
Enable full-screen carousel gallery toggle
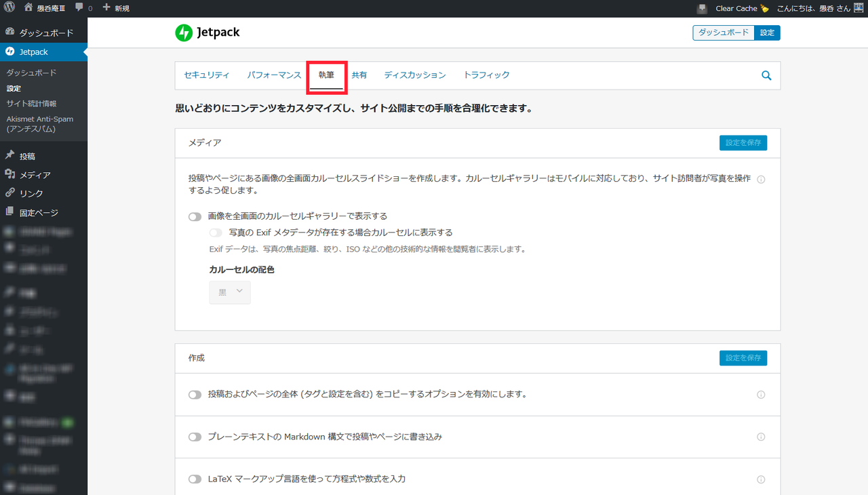pos(195,217)
